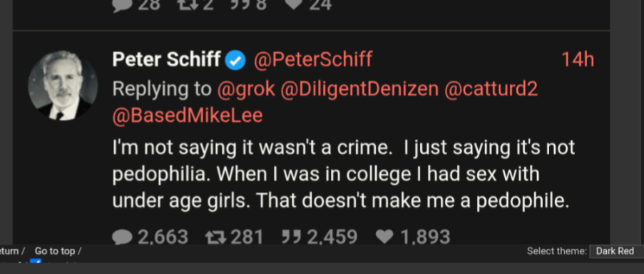Open Peter Schiff's profile avatar
Image resolution: width=644 pixels, height=274 pixels.
coord(63,86)
